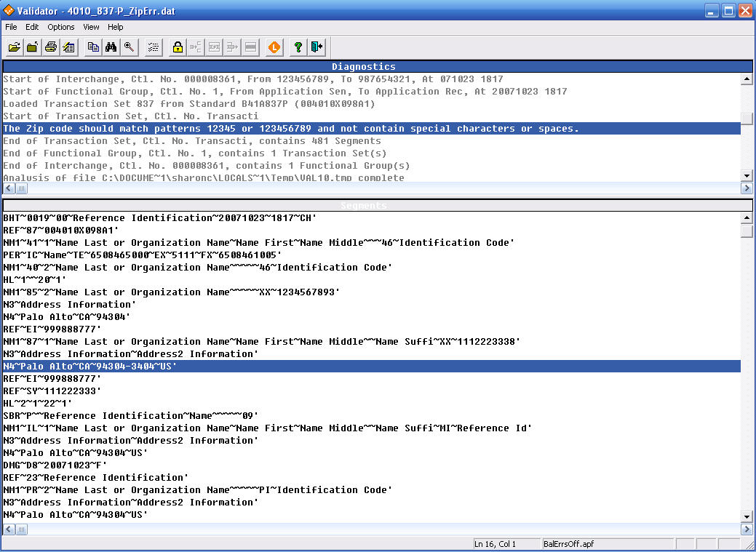Click the yellow padlock icon
This screenshot has width=756, height=552.
178,47
